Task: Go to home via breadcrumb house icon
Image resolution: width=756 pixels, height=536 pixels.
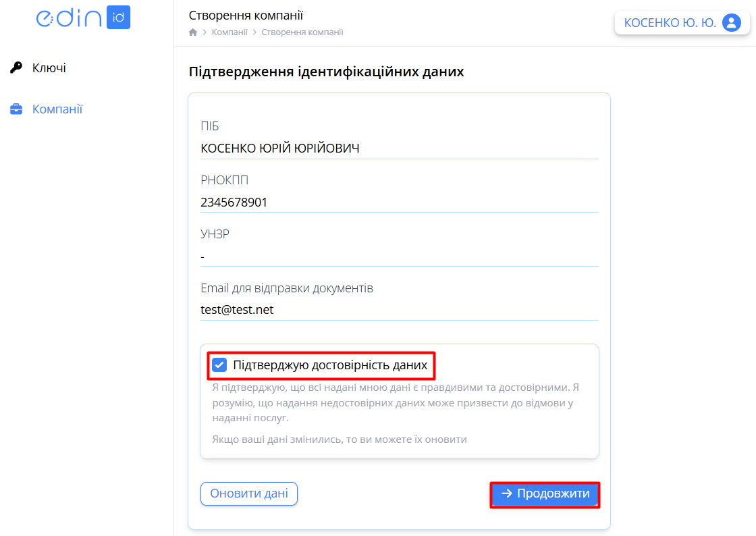Action: [x=193, y=32]
